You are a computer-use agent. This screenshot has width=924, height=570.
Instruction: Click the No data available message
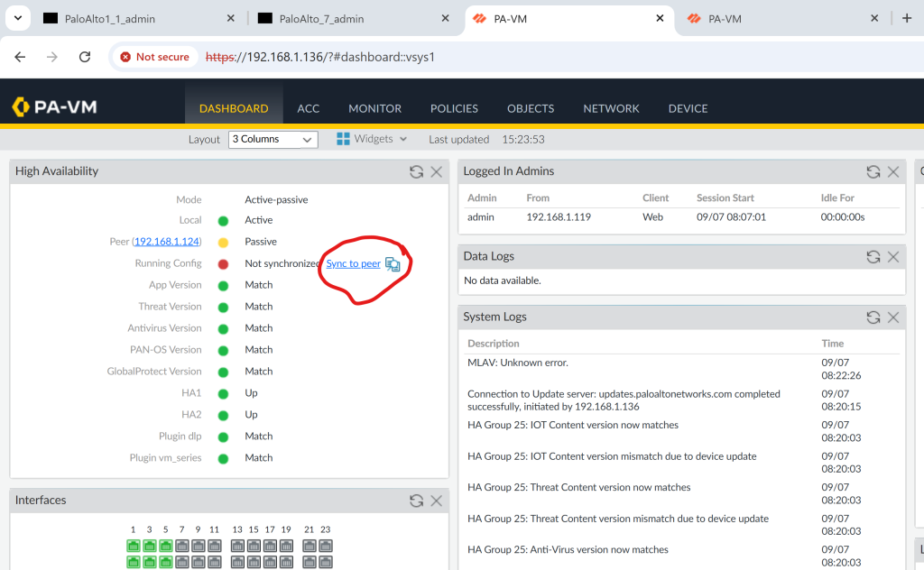502,280
